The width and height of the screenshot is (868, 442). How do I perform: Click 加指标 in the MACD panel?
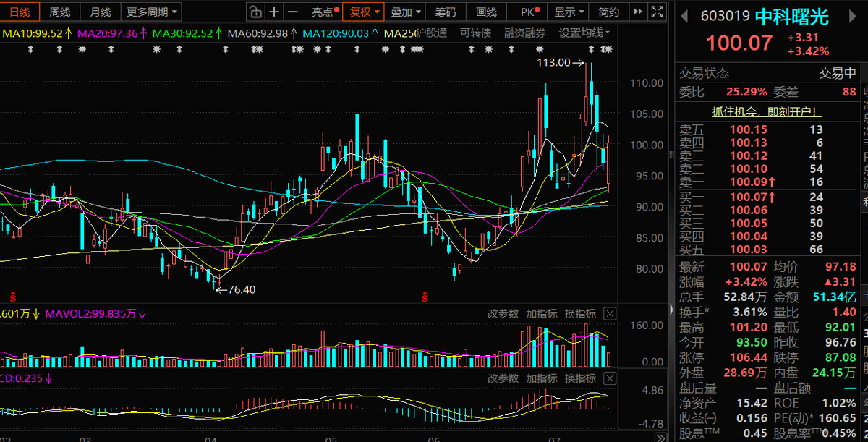coord(542,378)
